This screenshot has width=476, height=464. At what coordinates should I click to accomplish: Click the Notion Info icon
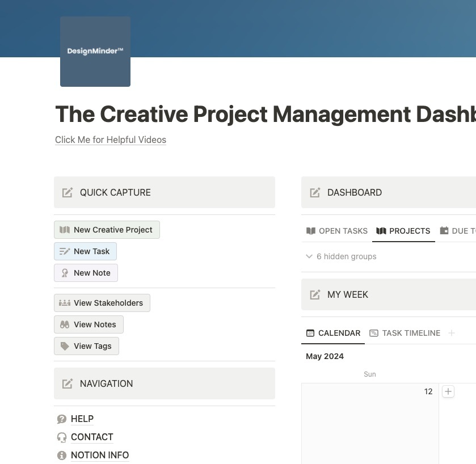[x=62, y=455]
